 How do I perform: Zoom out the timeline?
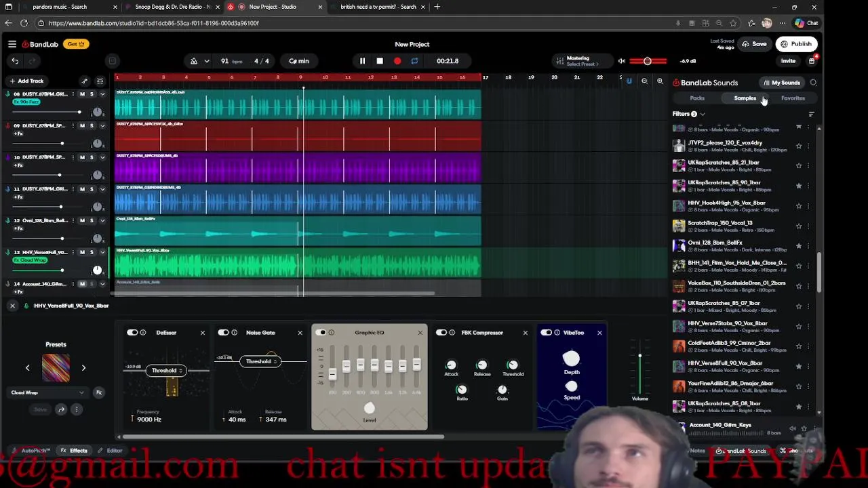pyautogui.click(x=644, y=81)
